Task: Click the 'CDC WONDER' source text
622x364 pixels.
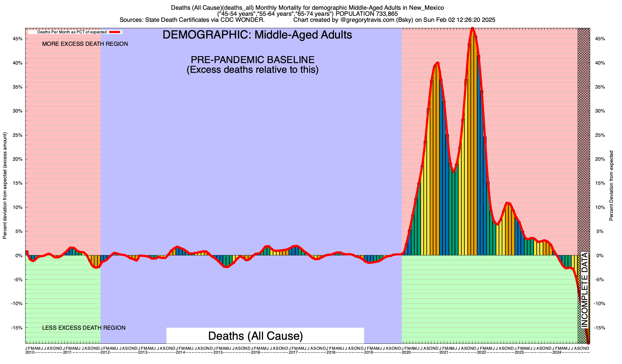Action: pos(242,20)
